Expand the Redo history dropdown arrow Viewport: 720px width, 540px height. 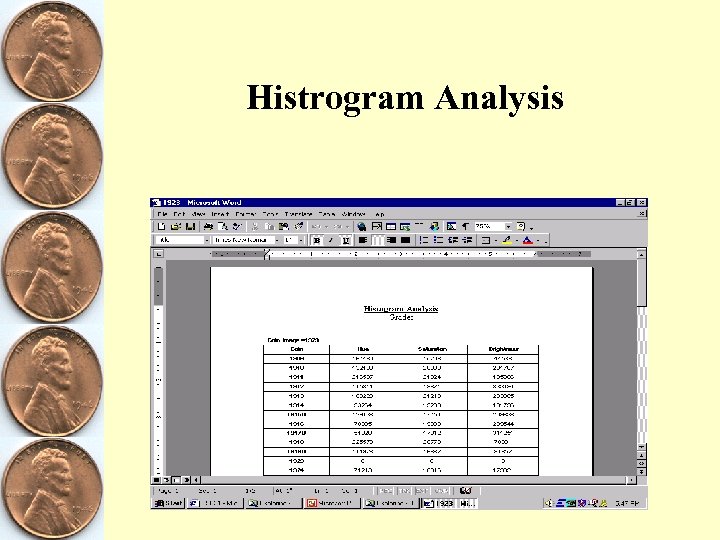coord(348,227)
